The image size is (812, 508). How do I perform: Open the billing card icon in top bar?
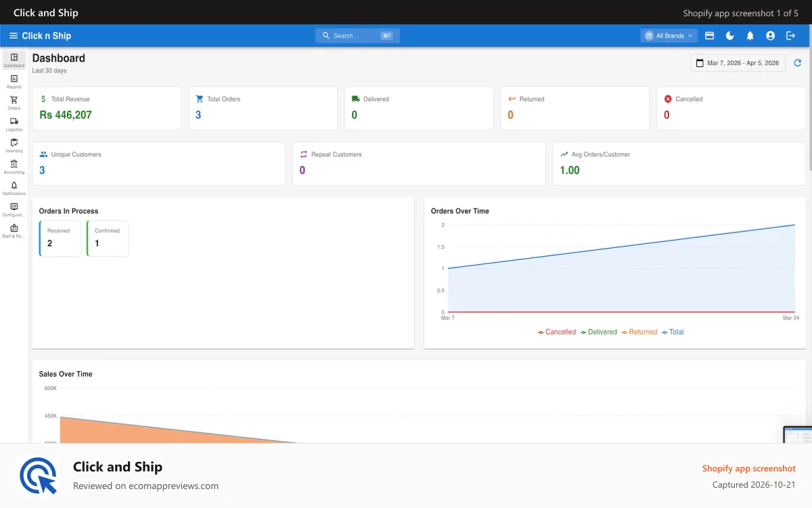(710, 36)
